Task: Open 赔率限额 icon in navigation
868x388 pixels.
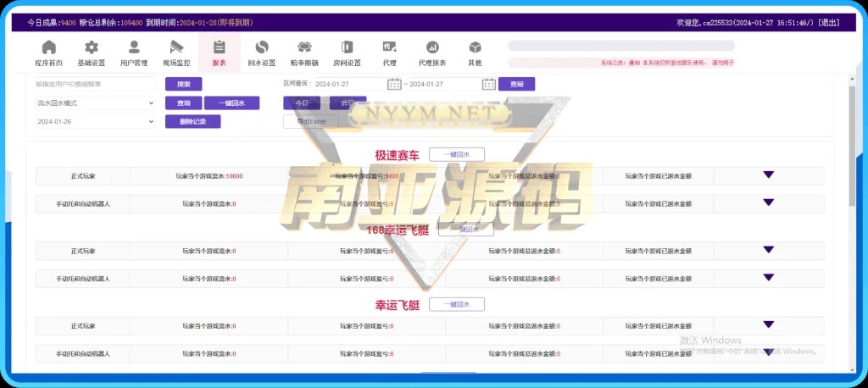Action: pyautogui.click(x=304, y=48)
